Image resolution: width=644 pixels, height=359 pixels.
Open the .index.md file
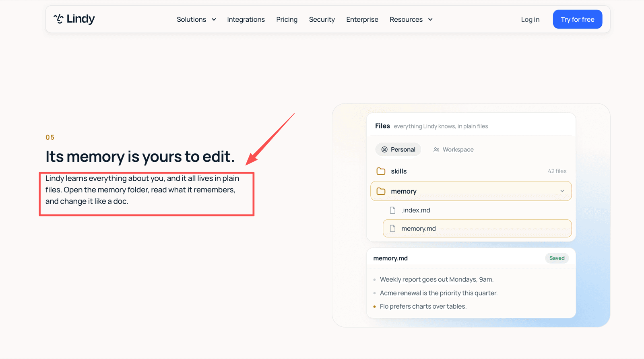477,210
